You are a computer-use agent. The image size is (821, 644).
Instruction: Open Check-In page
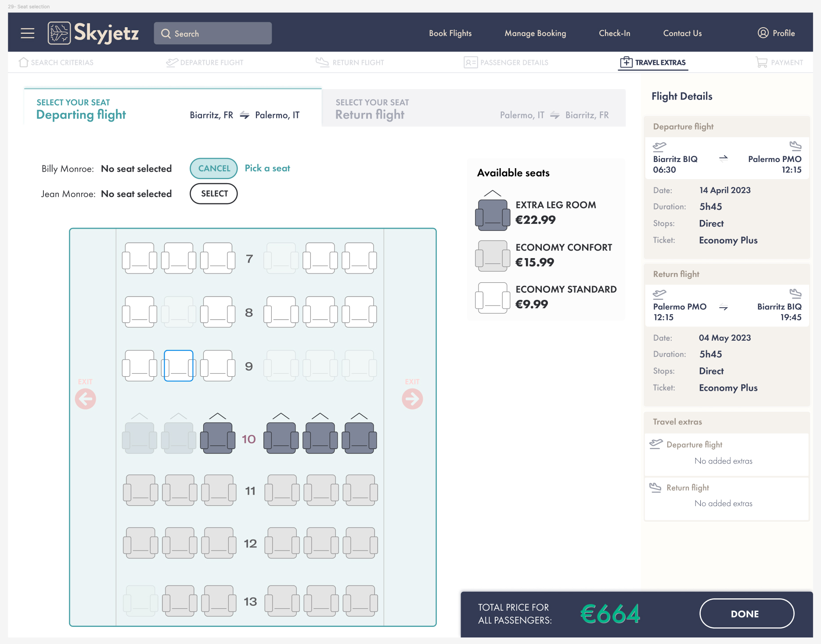[614, 33]
